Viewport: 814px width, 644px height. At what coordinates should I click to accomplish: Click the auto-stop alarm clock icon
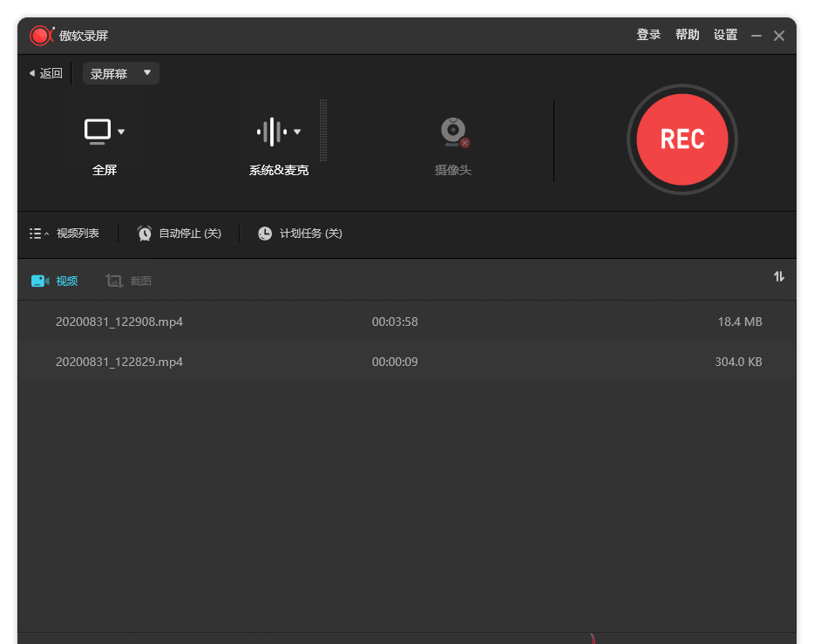(145, 234)
